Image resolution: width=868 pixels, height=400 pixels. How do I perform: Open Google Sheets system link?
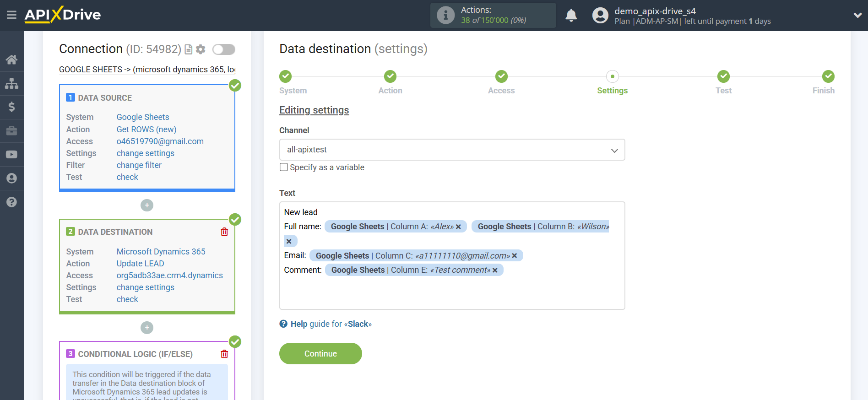143,117
